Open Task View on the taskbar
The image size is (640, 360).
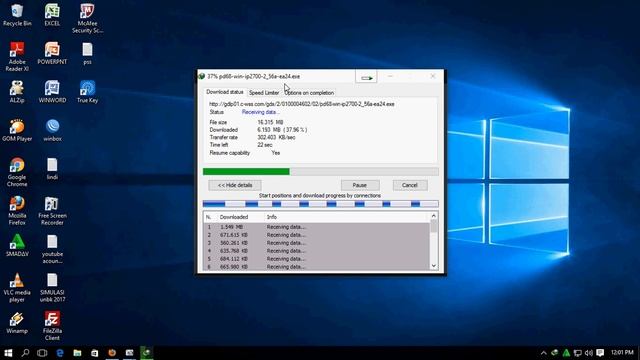click(42, 353)
